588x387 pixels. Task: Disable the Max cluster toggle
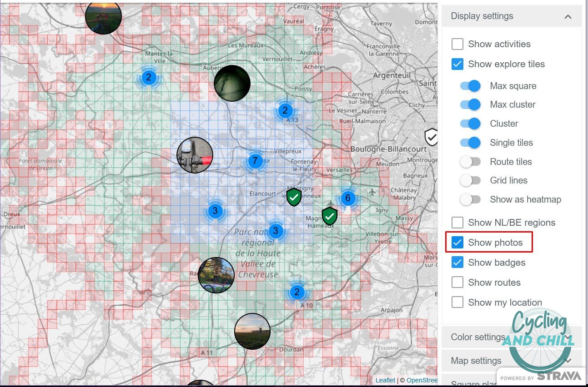(x=471, y=104)
